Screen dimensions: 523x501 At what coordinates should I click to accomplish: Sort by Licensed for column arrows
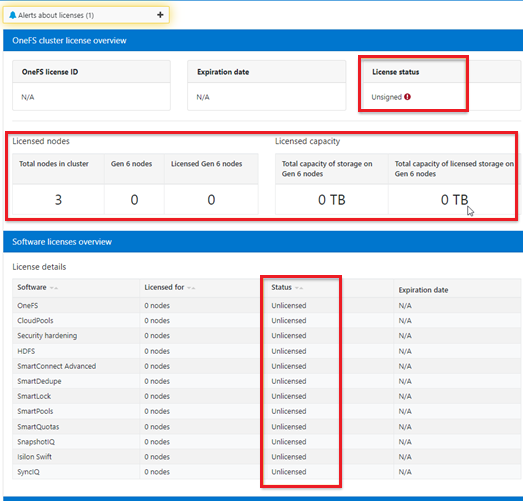click(191, 288)
